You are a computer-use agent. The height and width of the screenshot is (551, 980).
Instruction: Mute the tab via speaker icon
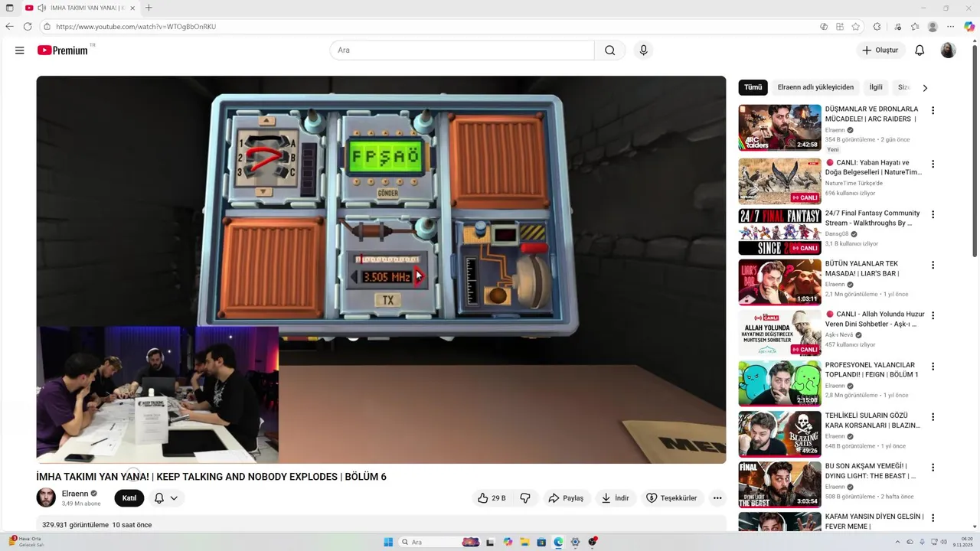pyautogui.click(x=41, y=8)
